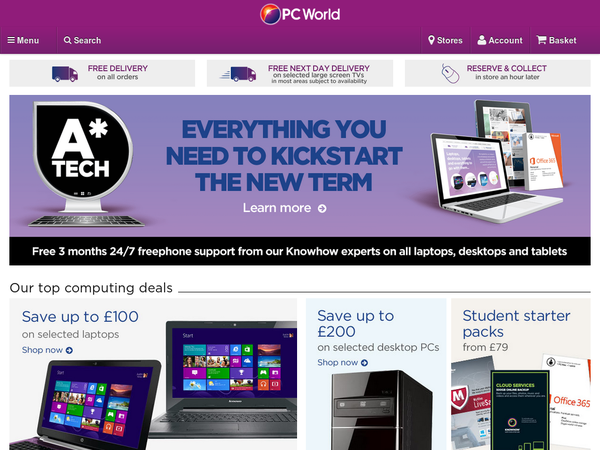Select the desktop PC tower image

(x=382, y=410)
